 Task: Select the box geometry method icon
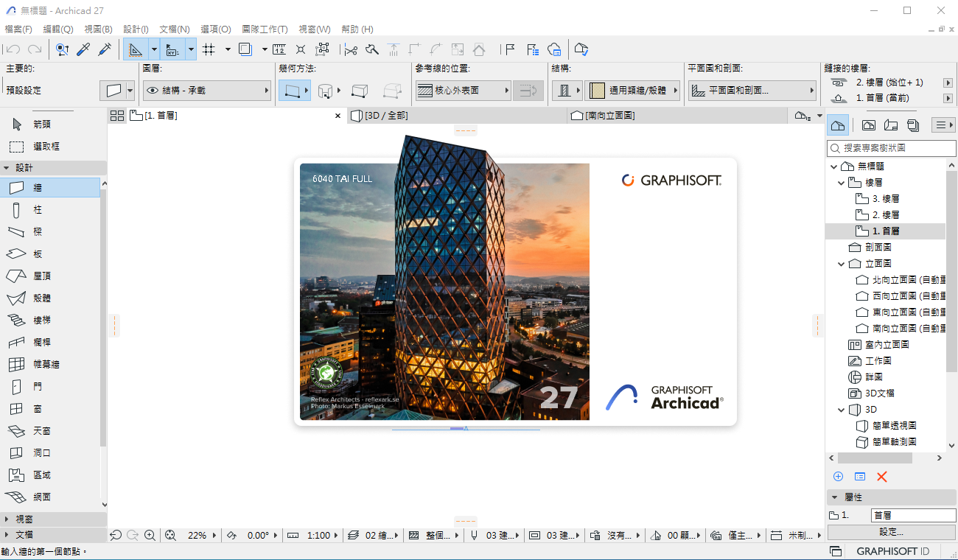[360, 91]
